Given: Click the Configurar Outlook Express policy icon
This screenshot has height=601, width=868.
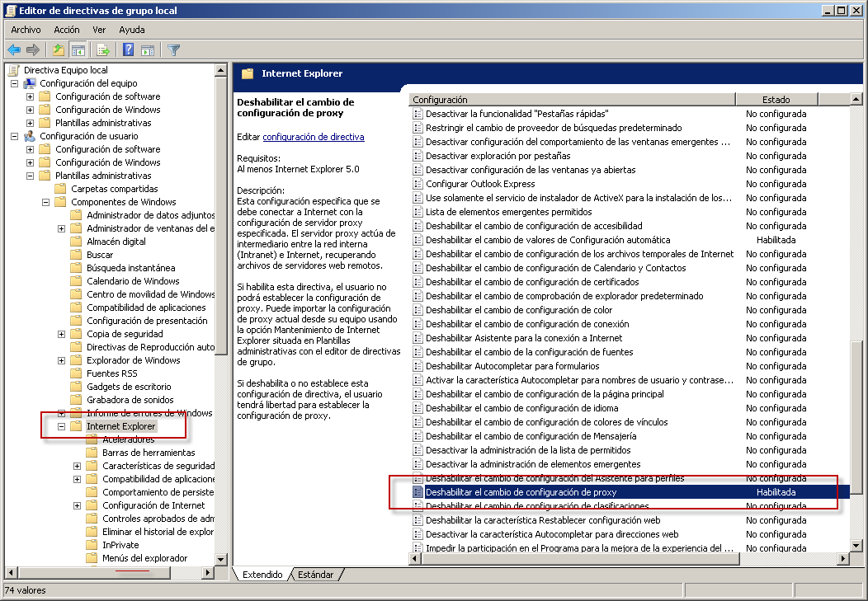Looking at the screenshot, I should tap(418, 184).
